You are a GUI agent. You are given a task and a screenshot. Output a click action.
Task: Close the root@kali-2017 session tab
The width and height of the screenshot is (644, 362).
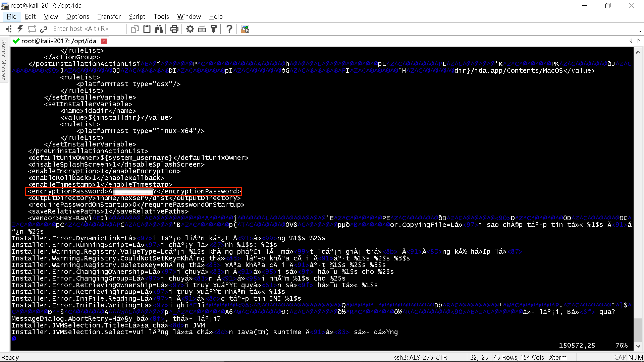coord(104,41)
